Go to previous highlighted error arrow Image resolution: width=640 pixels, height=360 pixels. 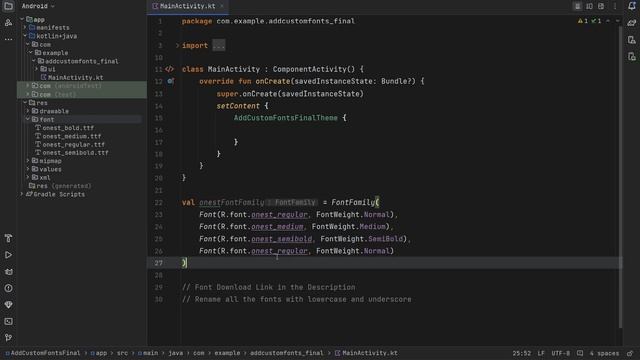[608, 21]
